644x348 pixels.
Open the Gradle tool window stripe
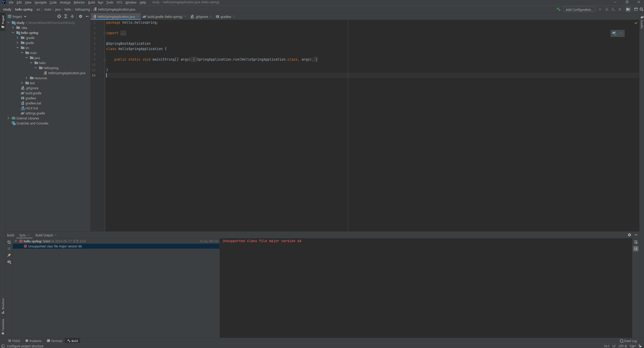pos(642,23)
